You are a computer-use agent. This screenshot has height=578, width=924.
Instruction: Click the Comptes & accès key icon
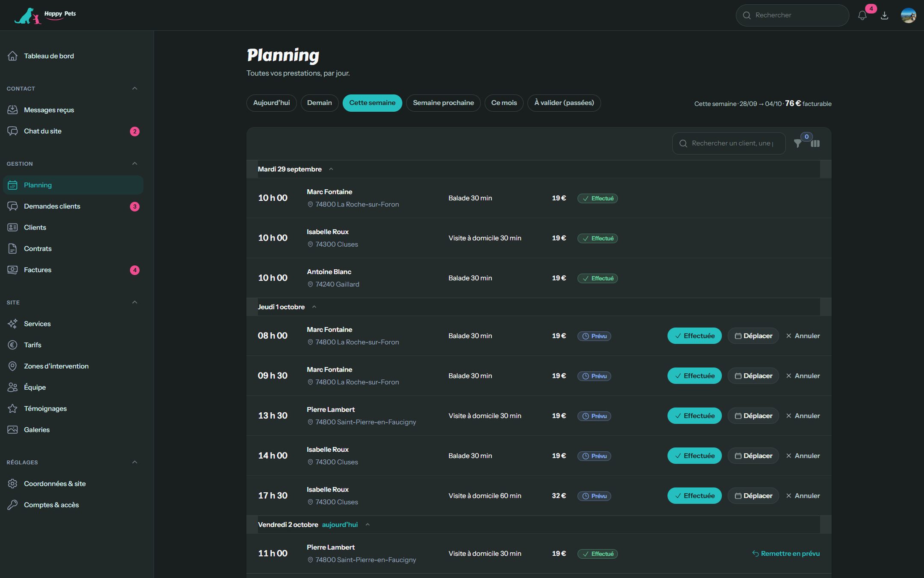(x=12, y=505)
